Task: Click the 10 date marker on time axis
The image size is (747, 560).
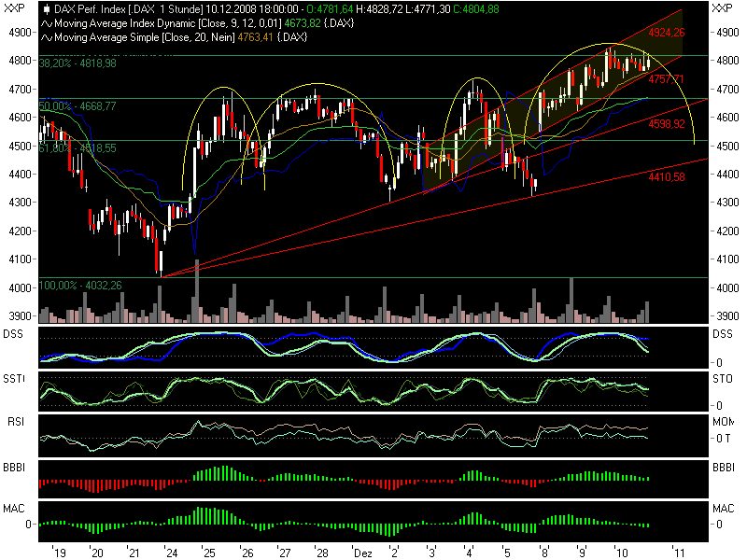Action: (622, 553)
